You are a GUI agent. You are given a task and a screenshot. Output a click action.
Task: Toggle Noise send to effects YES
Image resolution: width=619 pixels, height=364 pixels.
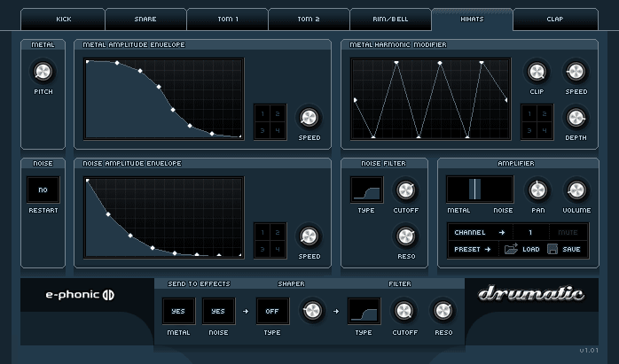[218, 311]
